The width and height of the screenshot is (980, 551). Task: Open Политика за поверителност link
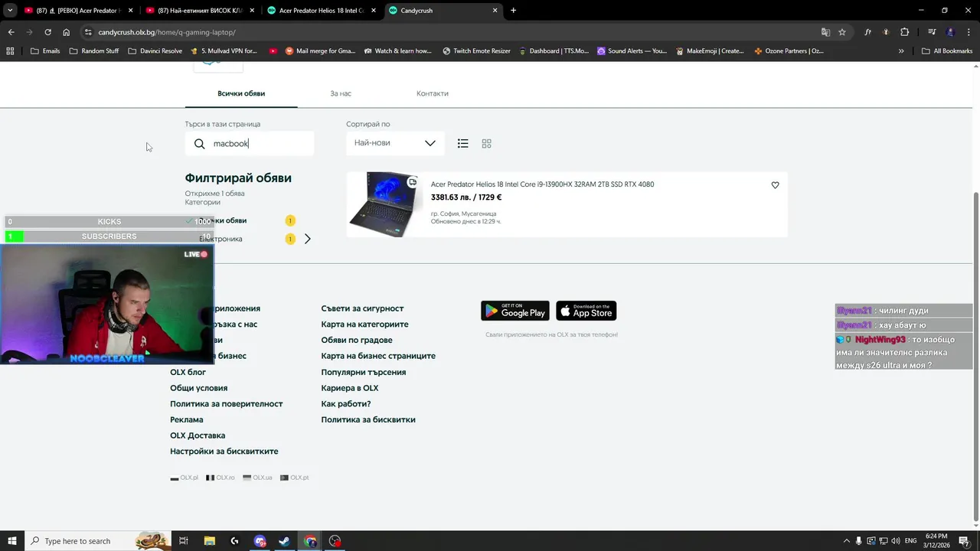[x=227, y=404]
